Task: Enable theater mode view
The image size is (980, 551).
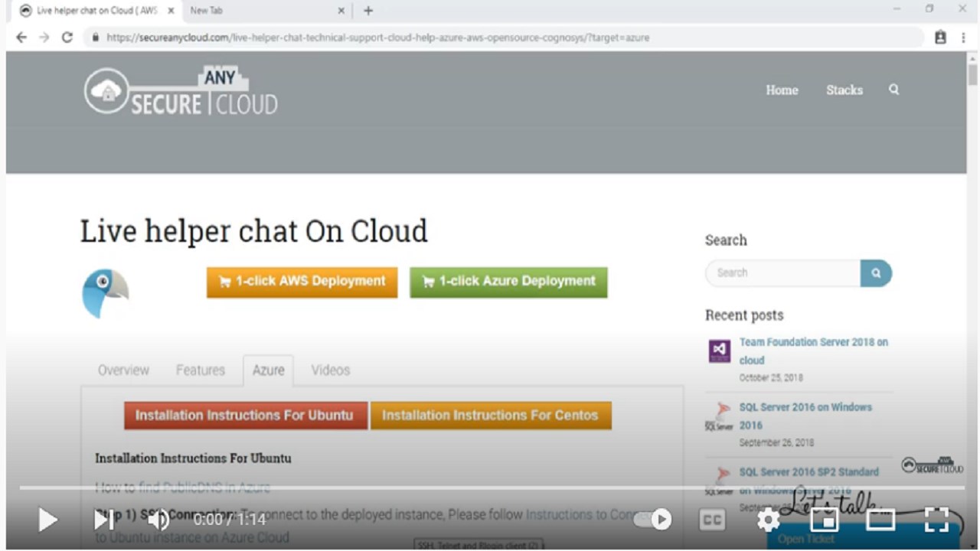Action: pyautogui.click(x=880, y=520)
